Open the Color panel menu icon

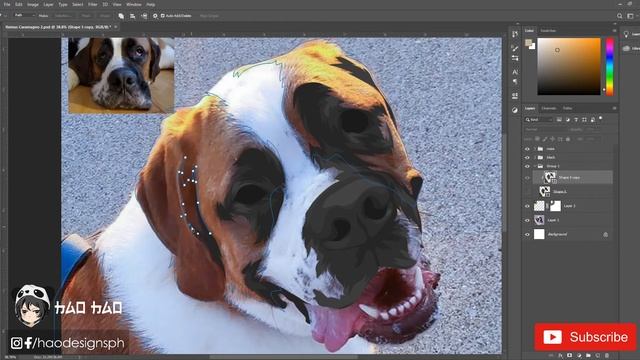click(x=614, y=31)
